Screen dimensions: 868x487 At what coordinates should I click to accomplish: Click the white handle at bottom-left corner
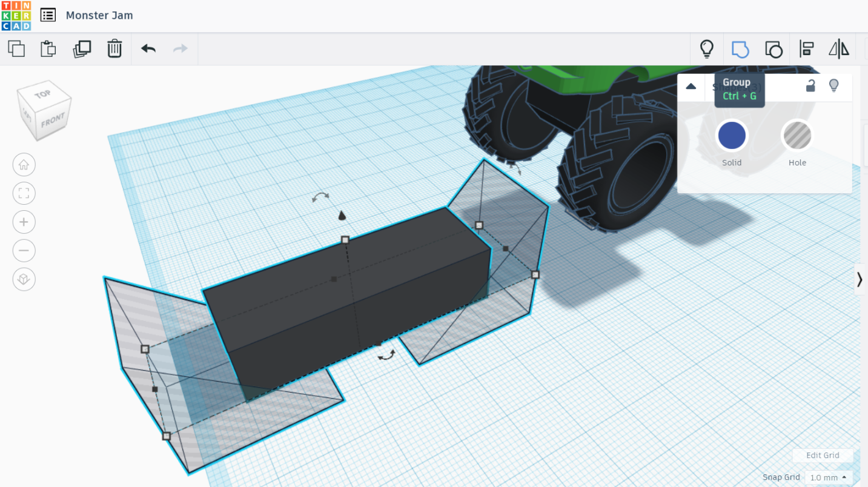pyautogui.click(x=167, y=436)
